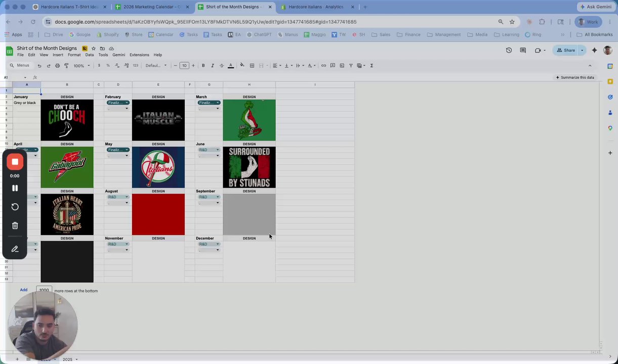Open the fill color picker
Screen dimensions: 618x364
(242, 65)
